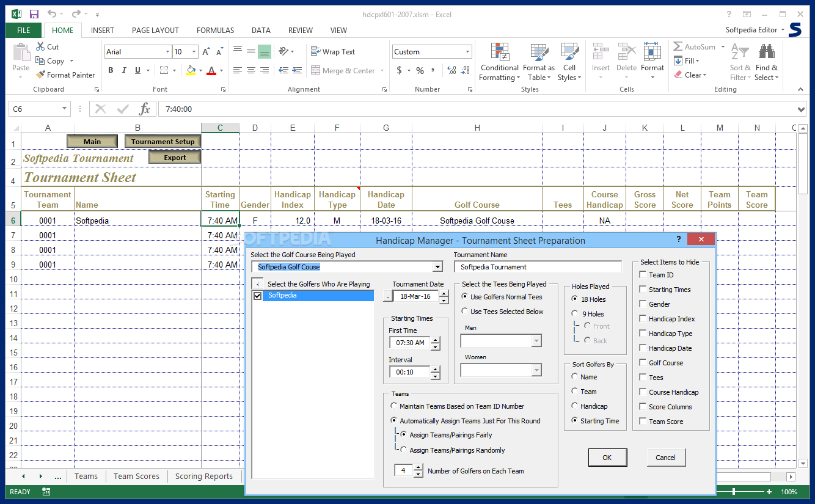Toggle Italic formatting
Viewport: 815px width, 504px height.
pyautogui.click(x=125, y=70)
